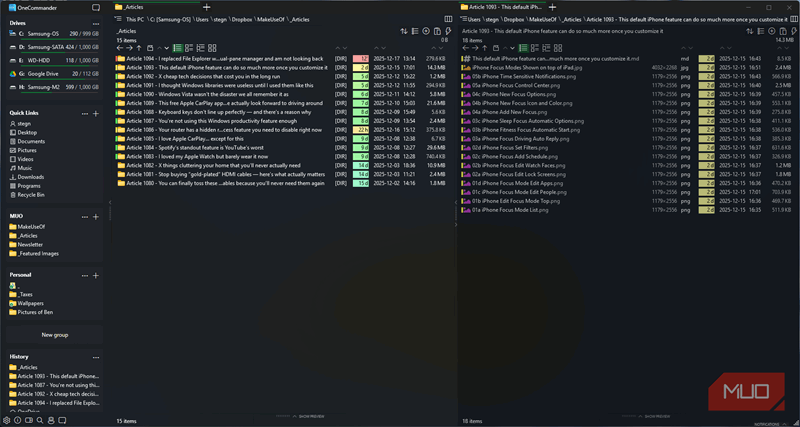The height and width of the screenshot is (427, 800).
Task: Toggle columns layout icon in right pane path bar
Action: pyautogui.click(x=794, y=19)
